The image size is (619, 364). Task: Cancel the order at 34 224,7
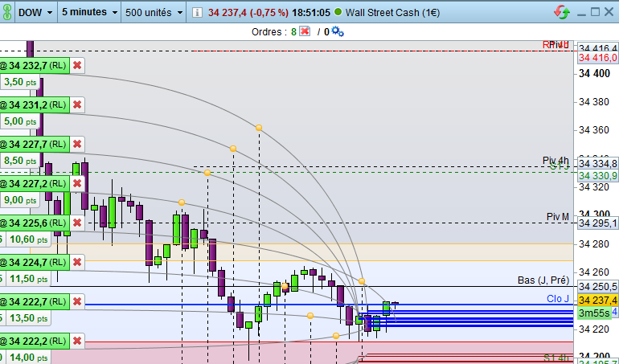click(77, 262)
